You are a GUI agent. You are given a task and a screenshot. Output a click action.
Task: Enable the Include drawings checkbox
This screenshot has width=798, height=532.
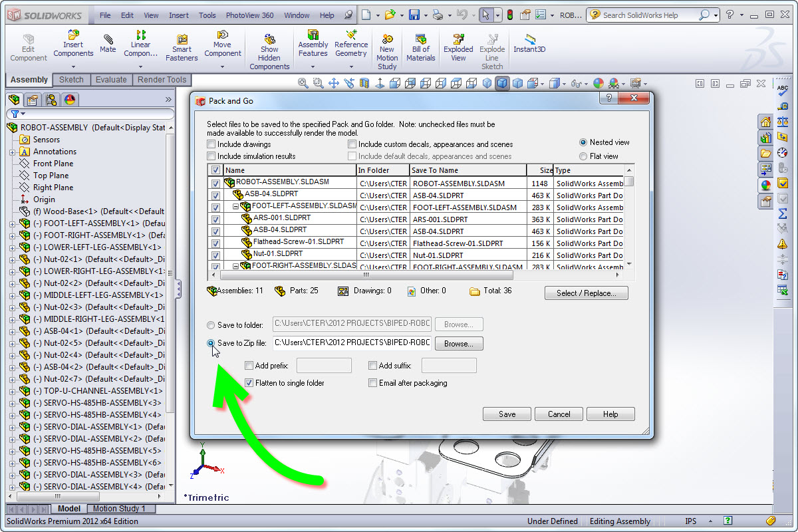click(x=211, y=144)
